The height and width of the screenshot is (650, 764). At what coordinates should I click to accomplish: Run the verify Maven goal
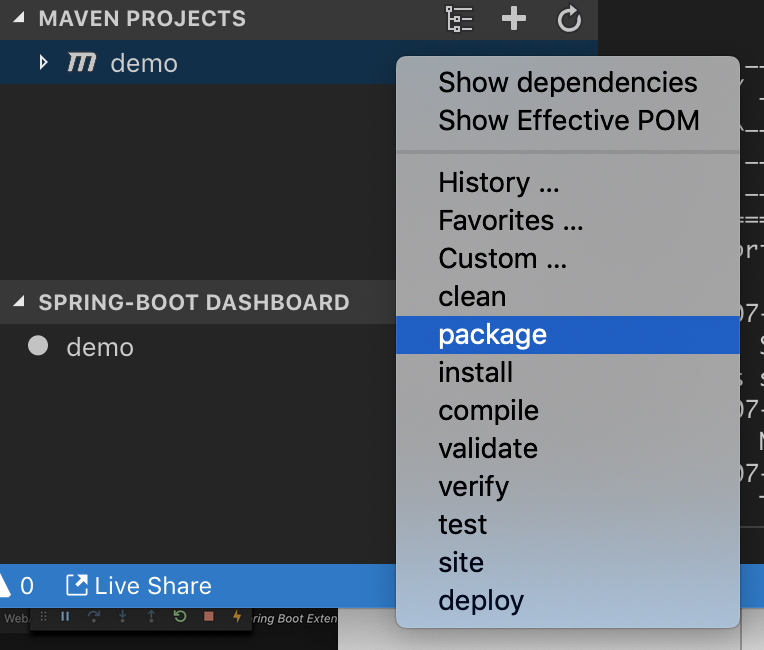[568, 487]
